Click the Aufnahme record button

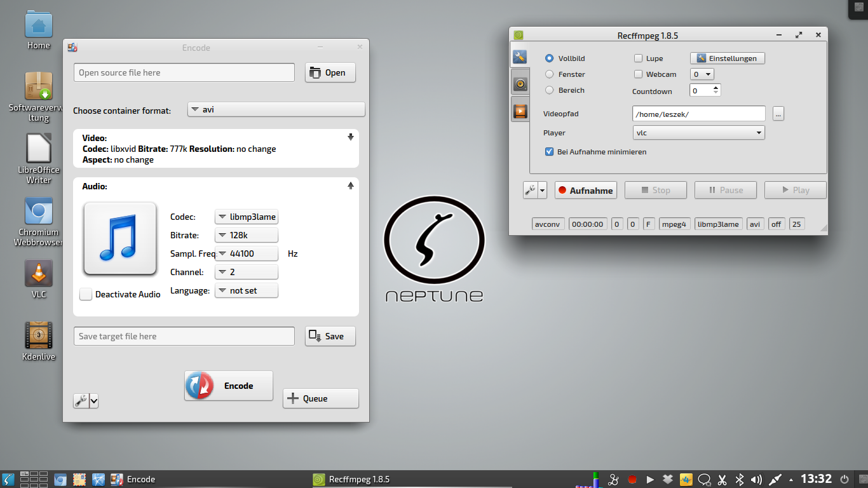coord(585,190)
